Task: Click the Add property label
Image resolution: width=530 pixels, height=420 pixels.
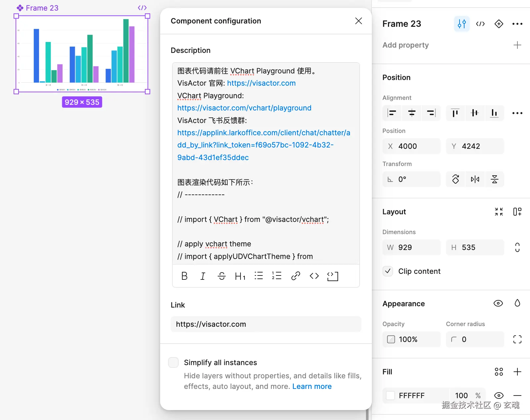Action: [x=406, y=45]
